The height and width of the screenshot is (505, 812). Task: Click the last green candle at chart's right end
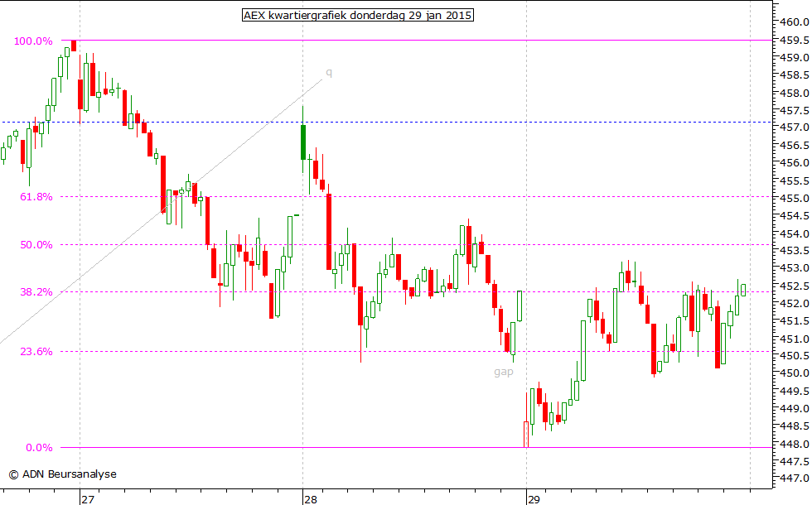coord(744,290)
